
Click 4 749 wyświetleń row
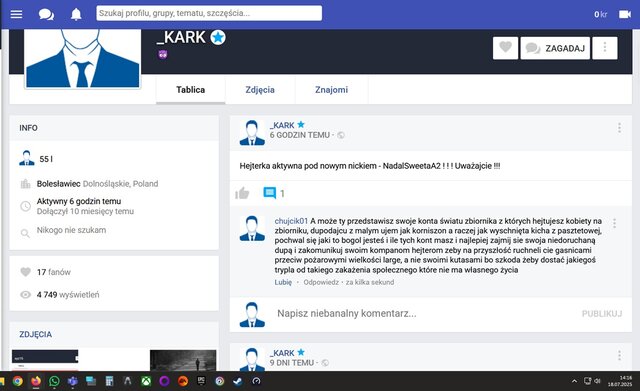pyautogui.click(x=60, y=295)
